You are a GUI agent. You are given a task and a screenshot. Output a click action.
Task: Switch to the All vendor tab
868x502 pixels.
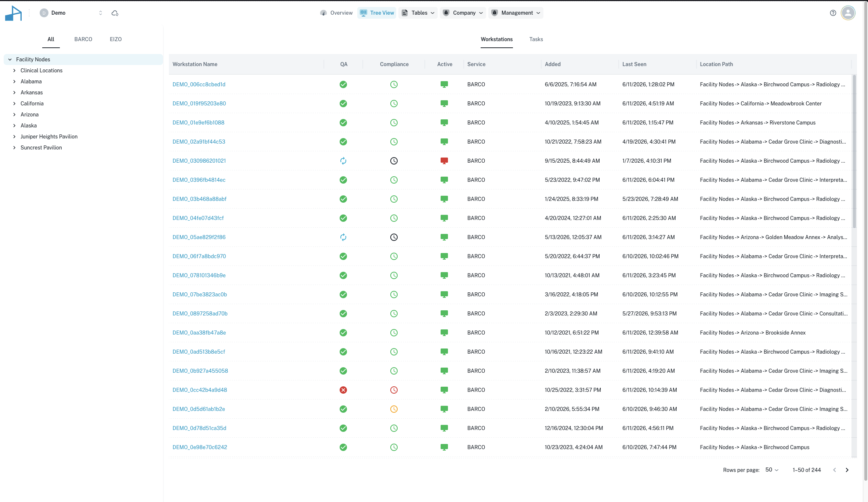(51, 39)
